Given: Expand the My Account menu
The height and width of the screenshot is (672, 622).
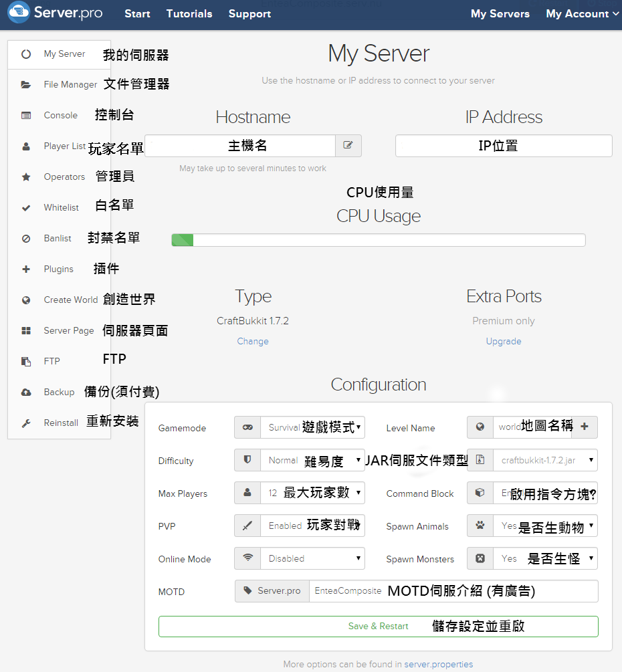Looking at the screenshot, I should point(582,14).
